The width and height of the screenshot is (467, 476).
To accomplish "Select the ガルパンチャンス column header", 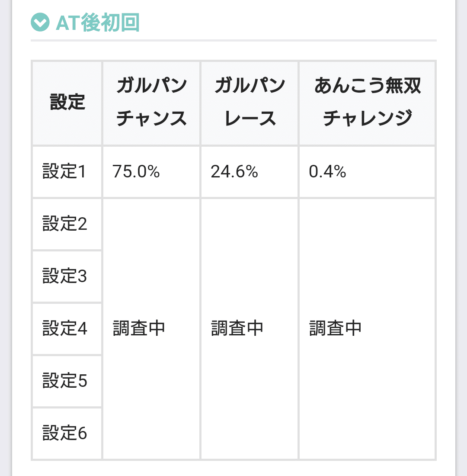I will 150,103.
